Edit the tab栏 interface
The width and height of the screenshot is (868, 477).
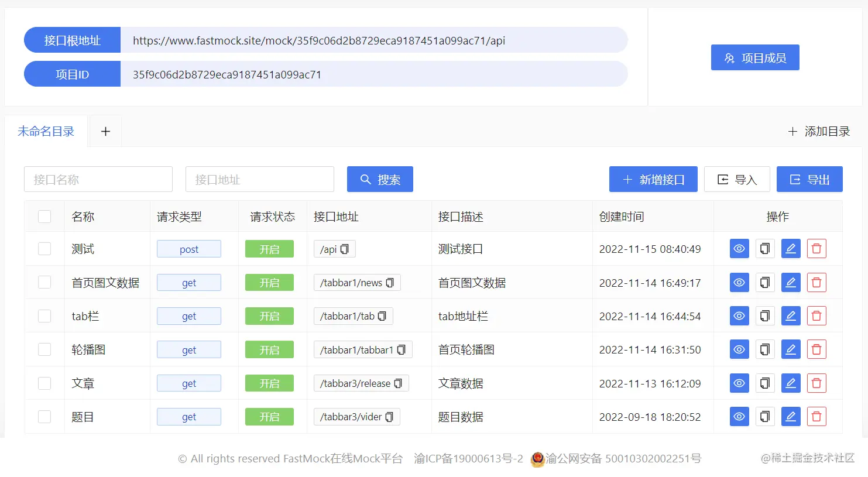[x=791, y=316]
